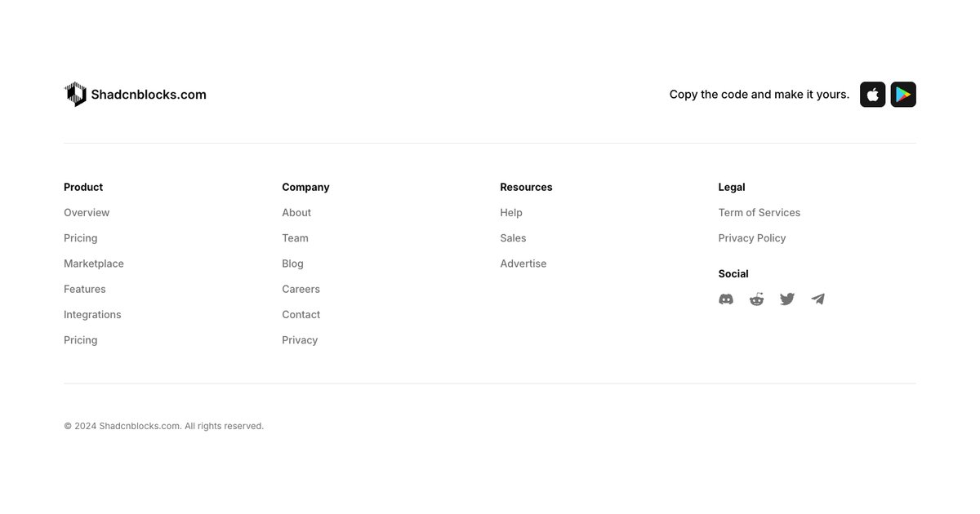This screenshot has height=514, width=980.
Task: Open the Discord social icon
Action: click(x=726, y=299)
